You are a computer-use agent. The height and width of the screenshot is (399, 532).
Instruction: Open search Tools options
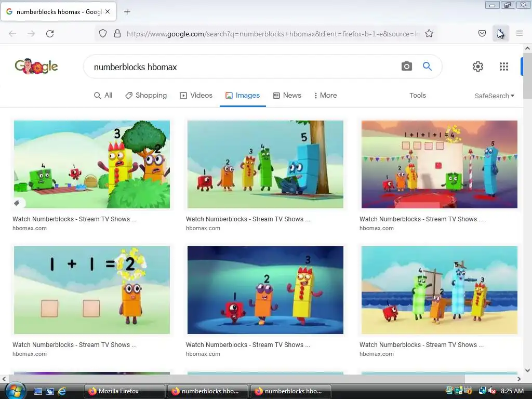(418, 96)
